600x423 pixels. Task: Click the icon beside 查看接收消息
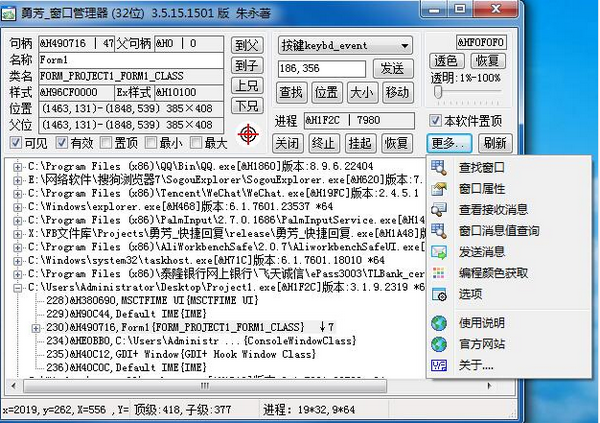[x=439, y=209]
